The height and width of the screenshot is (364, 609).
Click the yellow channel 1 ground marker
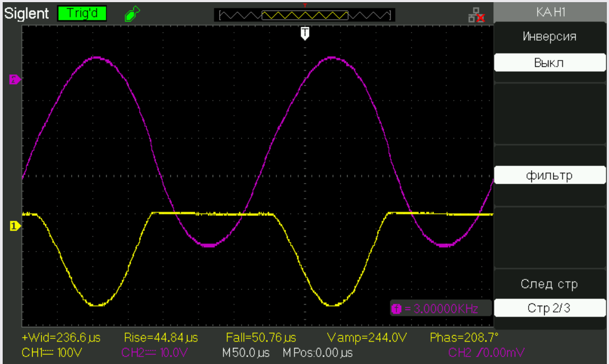pyautogui.click(x=14, y=226)
